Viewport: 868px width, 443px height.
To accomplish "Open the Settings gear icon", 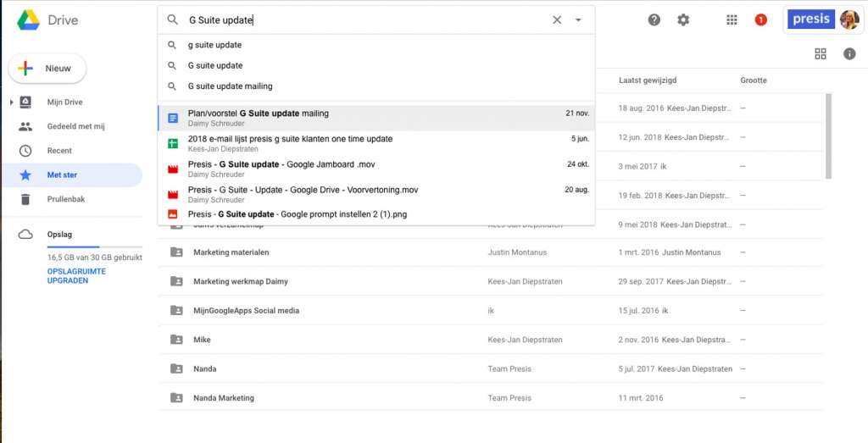I will pyautogui.click(x=684, y=20).
